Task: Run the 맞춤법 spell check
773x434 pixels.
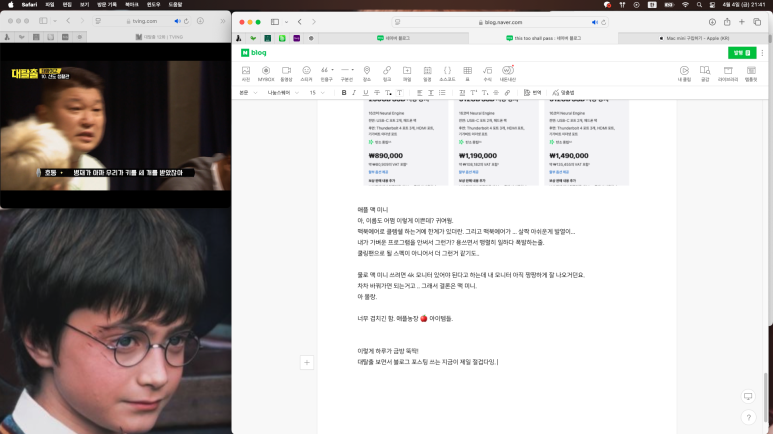Action: tap(563, 93)
